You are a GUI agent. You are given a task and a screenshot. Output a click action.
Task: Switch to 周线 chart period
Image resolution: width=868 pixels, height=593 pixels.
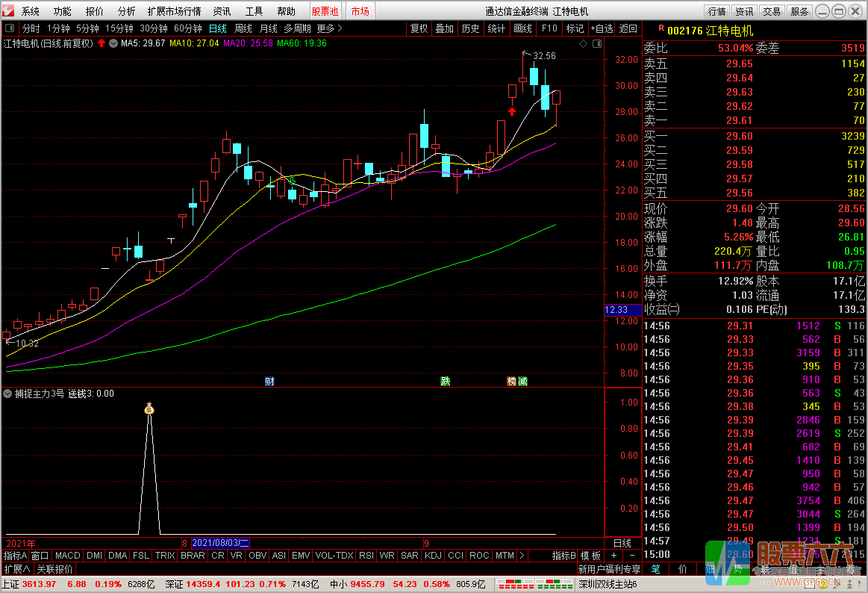(243, 28)
